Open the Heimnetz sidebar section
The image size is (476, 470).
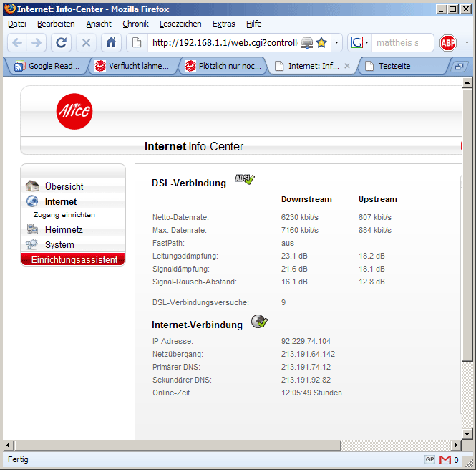pos(64,229)
